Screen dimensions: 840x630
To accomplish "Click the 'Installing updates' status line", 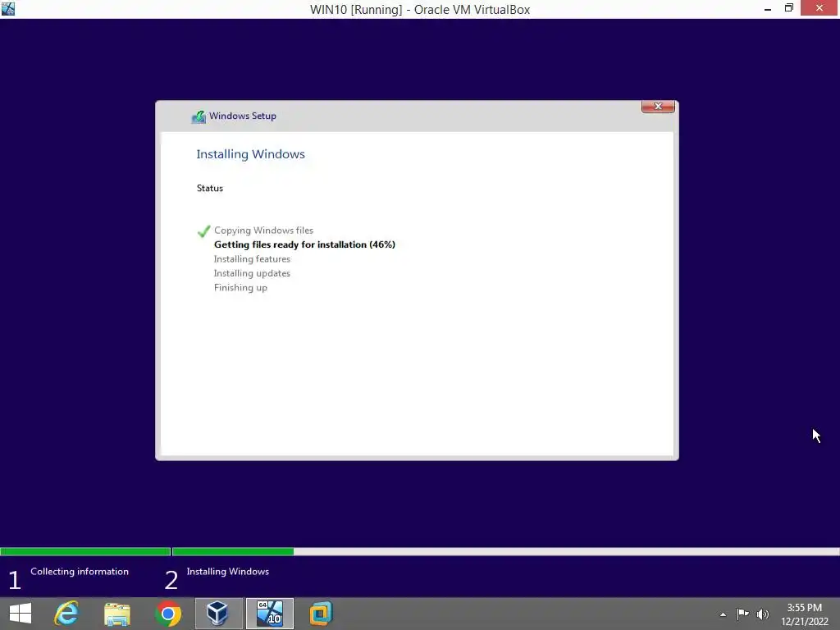I will coord(252,273).
